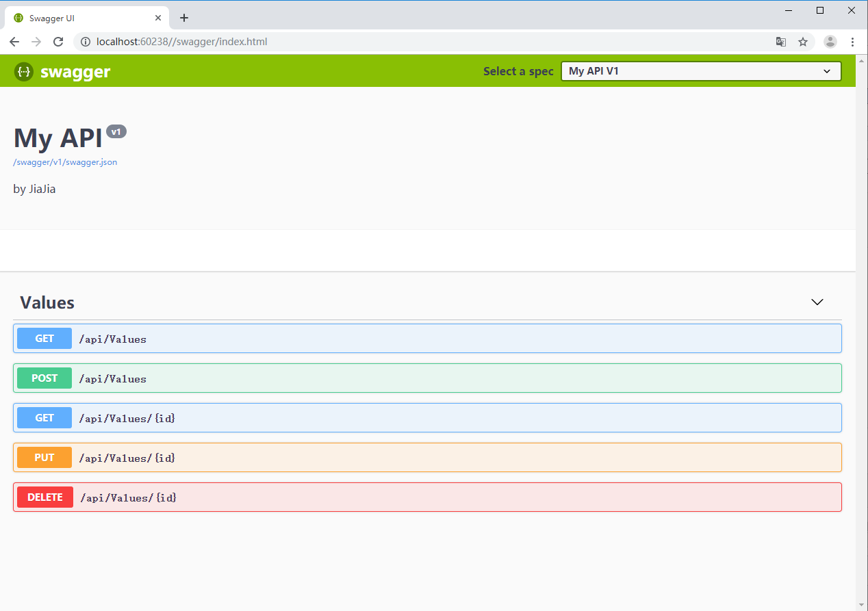Screen dimensions: 868x611
Task: Click the Values section heading
Action: point(47,302)
